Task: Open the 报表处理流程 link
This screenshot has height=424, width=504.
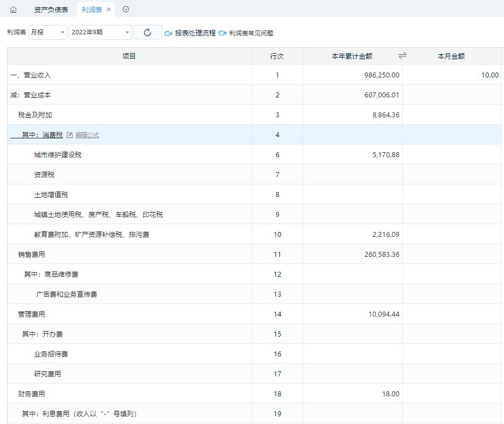Action: (x=195, y=33)
